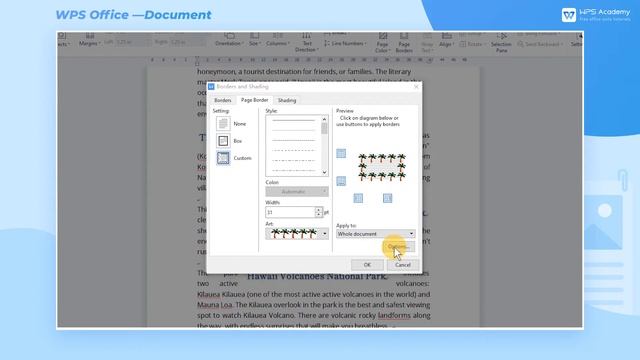
Task: Select the last dash-dot line style
Action: (x=293, y=170)
